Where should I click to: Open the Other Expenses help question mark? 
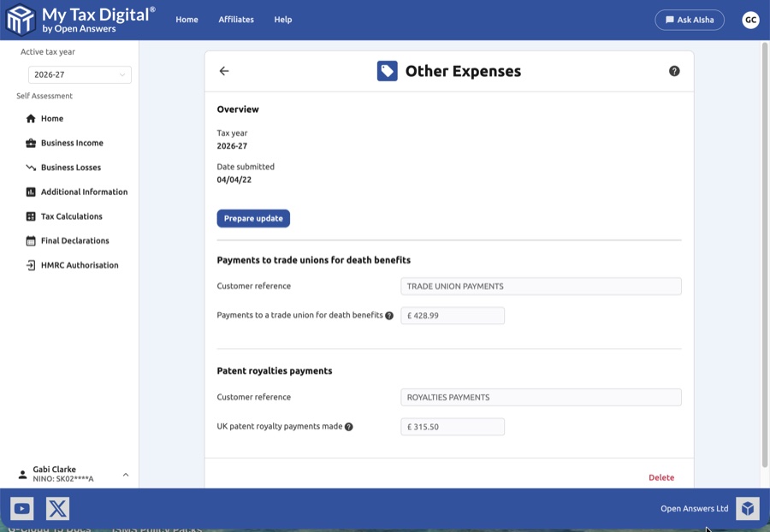click(674, 70)
